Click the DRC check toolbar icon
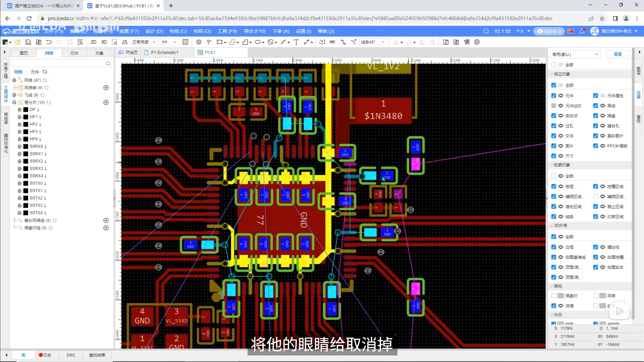 pyautogui.click(x=332, y=42)
